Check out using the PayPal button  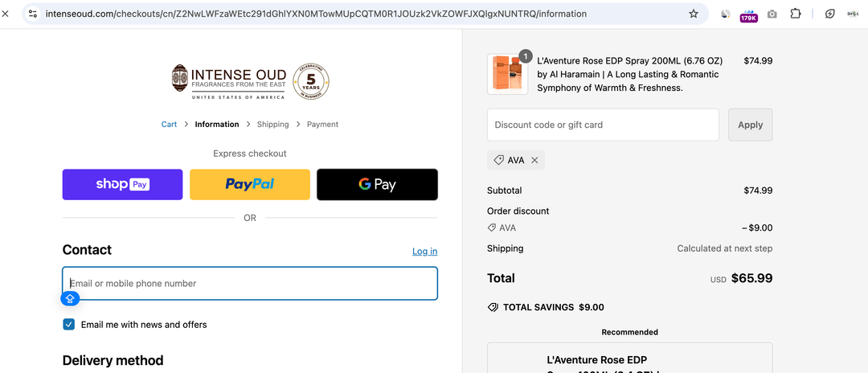(250, 184)
